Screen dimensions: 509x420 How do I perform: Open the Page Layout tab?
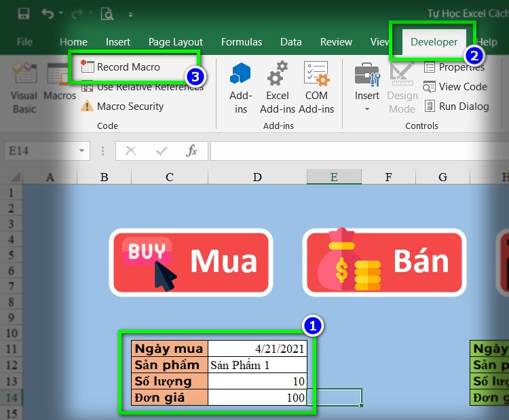tap(176, 42)
